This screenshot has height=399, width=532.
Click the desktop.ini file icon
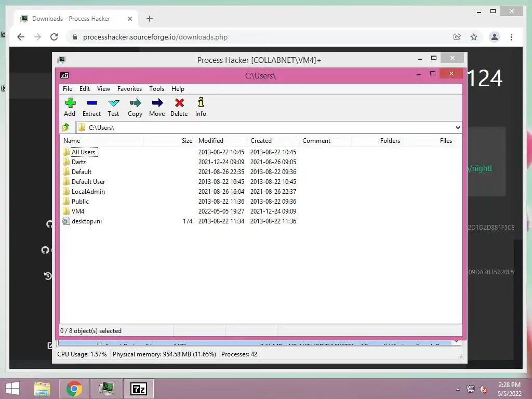click(66, 221)
